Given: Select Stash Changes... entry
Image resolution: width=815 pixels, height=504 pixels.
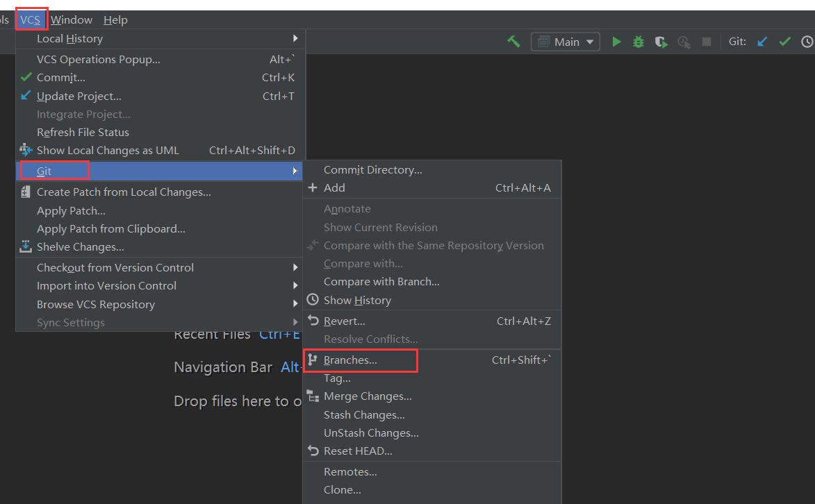Looking at the screenshot, I should click(x=432, y=415).
